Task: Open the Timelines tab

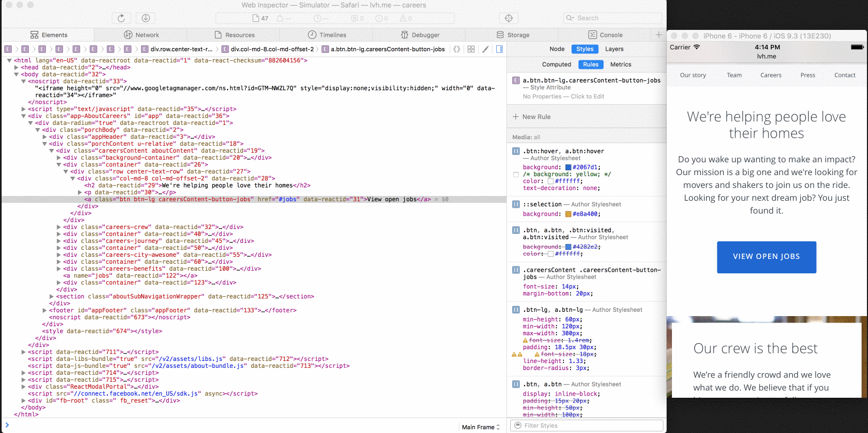Action: [327, 35]
